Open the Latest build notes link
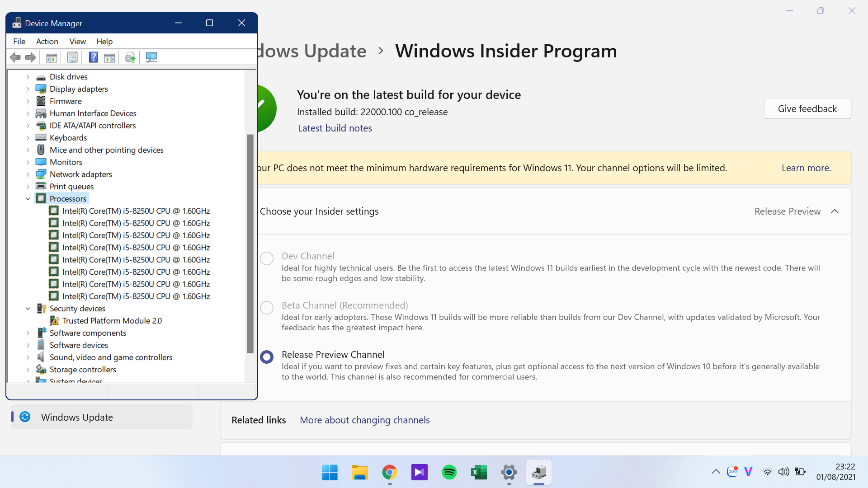 (335, 128)
